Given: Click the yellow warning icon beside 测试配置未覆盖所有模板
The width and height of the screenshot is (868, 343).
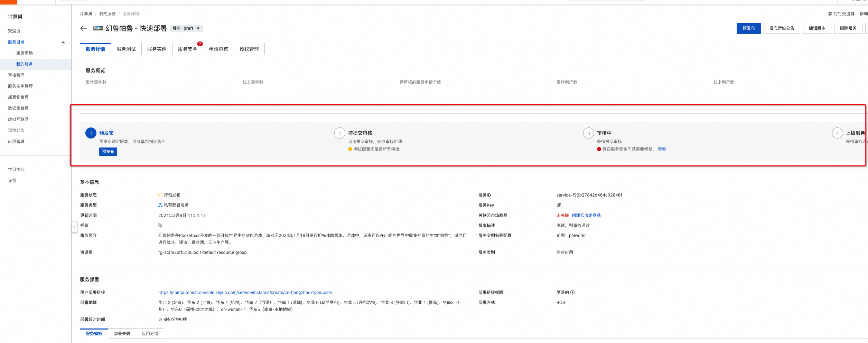Looking at the screenshot, I should [x=350, y=149].
